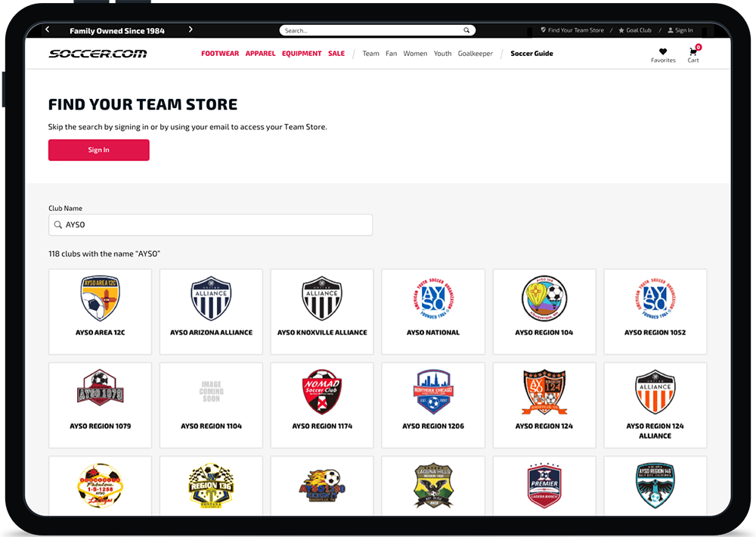
Task: Click the Premier Ladera Ranch crest
Action: pos(544,486)
